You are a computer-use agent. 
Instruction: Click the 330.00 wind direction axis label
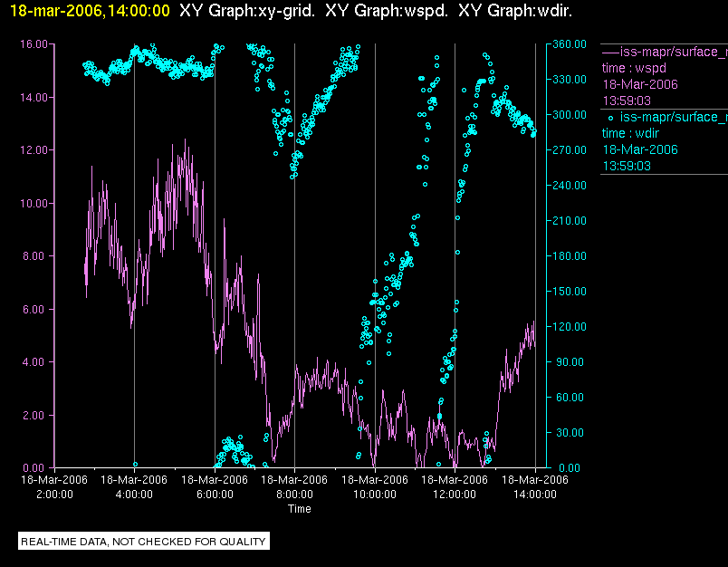(x=570, y=80)
